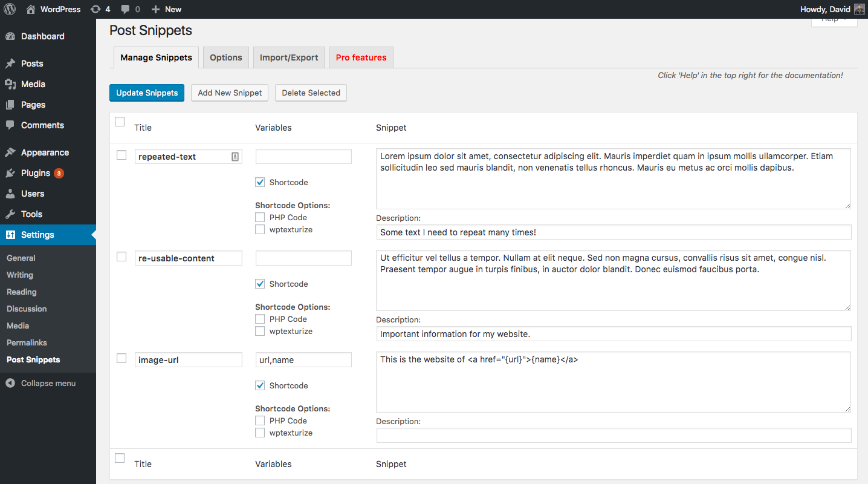Click the comments bubble icon in admin bar

point(125,9)
